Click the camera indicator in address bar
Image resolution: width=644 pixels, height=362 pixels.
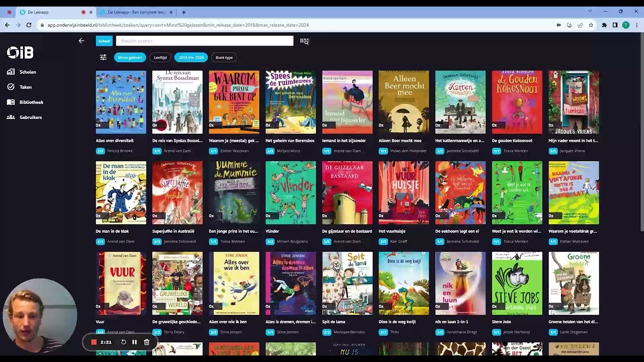tap(558, 25)
